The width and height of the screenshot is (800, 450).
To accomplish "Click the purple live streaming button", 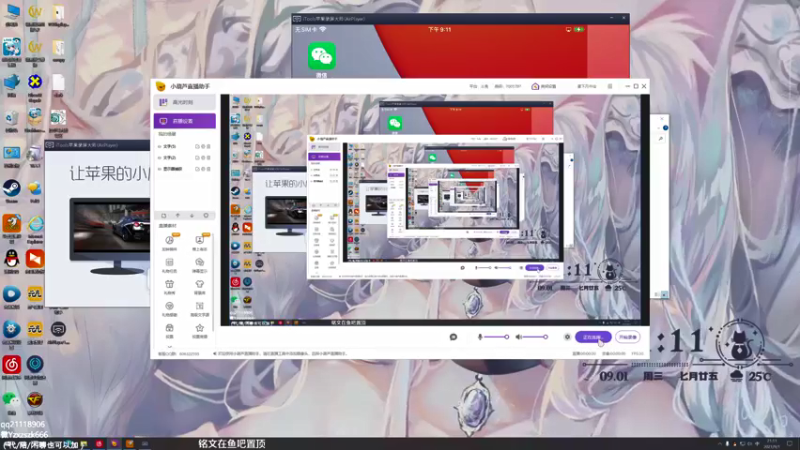I will 593,337.
